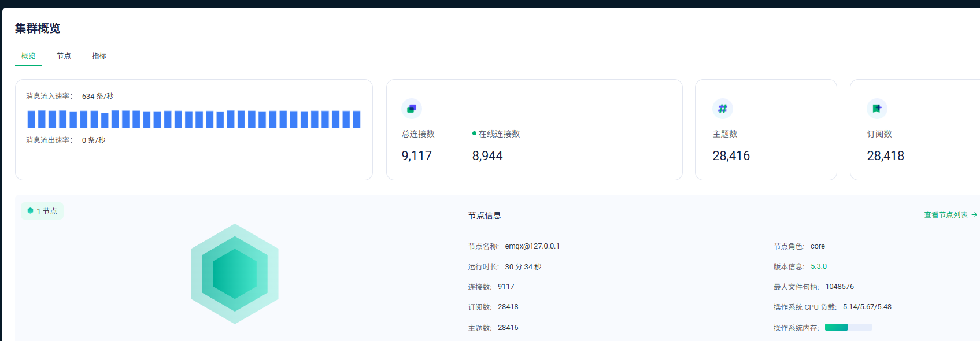
Task: Click the message inflow rate bar chart
Action: [194, 119]
